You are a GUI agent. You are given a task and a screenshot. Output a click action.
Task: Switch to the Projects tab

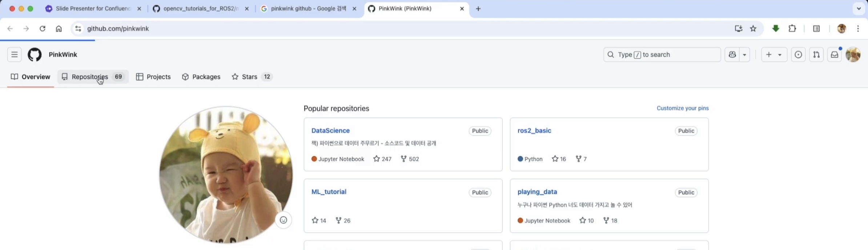tap(153, 77)
